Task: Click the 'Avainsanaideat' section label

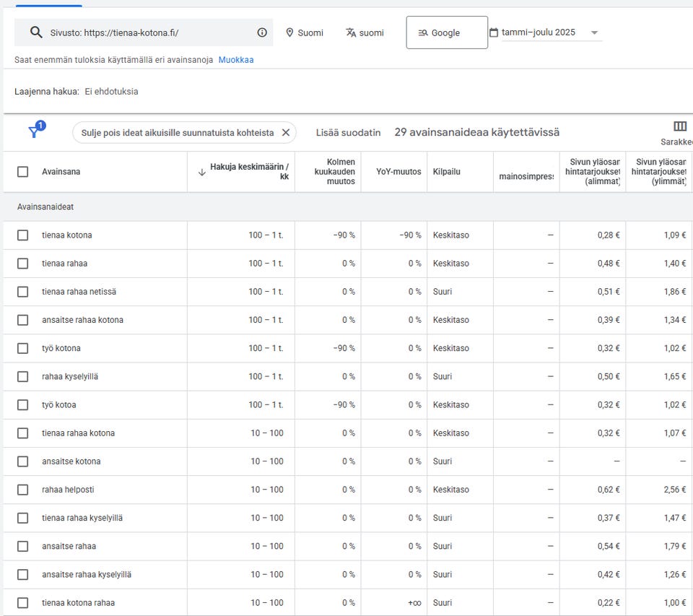Action: (x=45, y=207)
